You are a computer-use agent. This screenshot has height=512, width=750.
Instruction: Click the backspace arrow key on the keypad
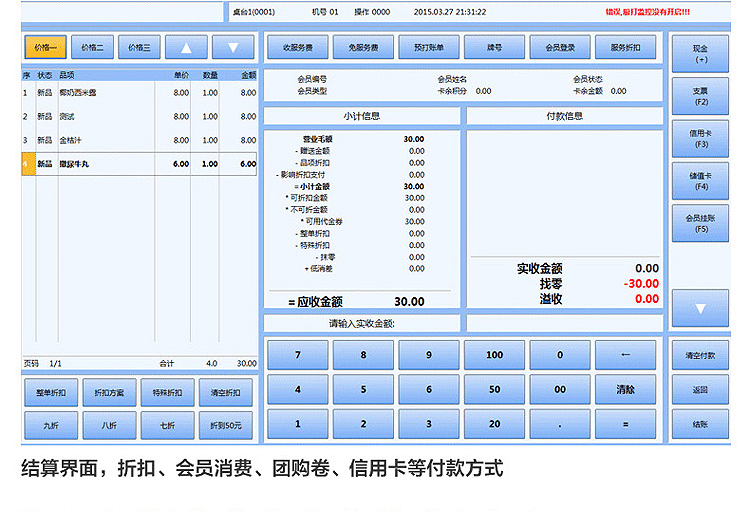click(625, 355)
